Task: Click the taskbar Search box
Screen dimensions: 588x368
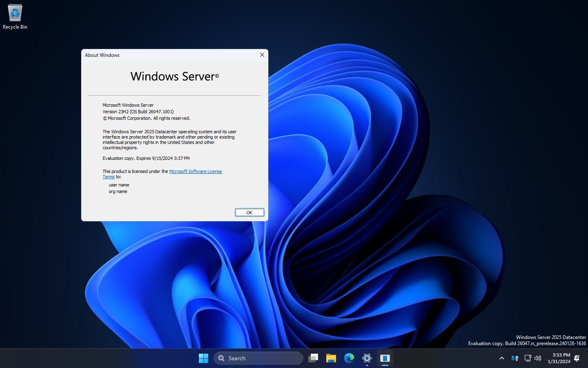Action: tap(258, 358)
